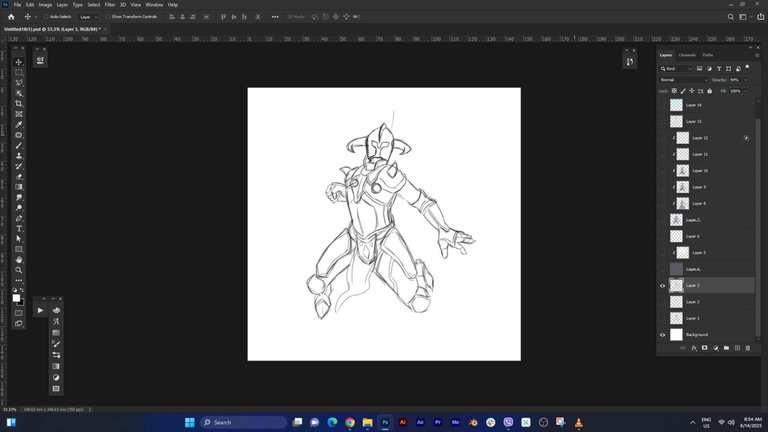Viewport: 768px width, 432px height.
Task: Create a new layer icon
Action: [x=737, y=348]
